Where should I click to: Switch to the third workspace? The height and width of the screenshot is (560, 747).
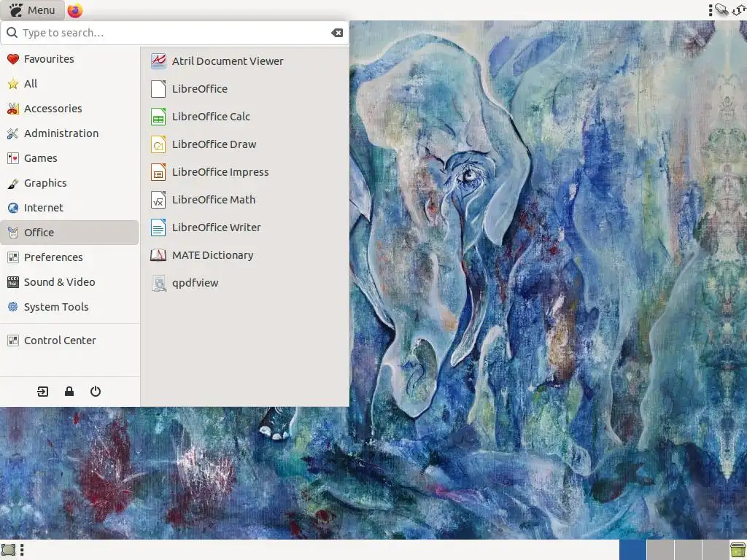pos(688,550)
